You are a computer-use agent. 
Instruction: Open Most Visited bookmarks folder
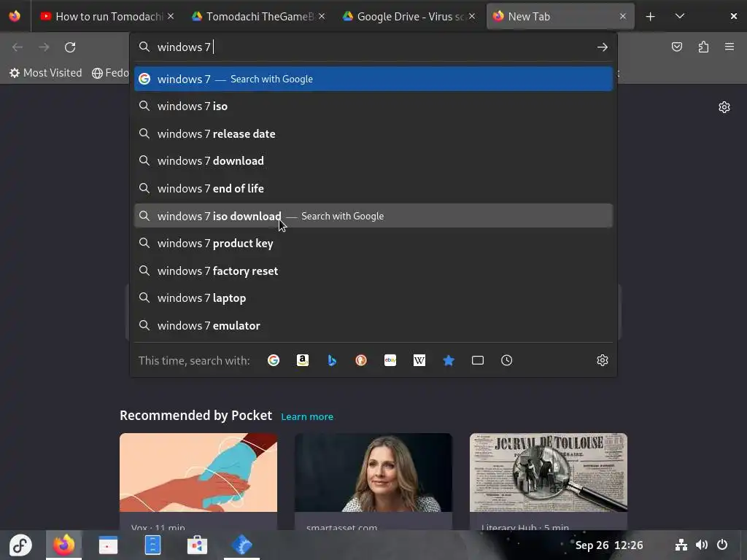pyautogui.click(x=46, y=73)
